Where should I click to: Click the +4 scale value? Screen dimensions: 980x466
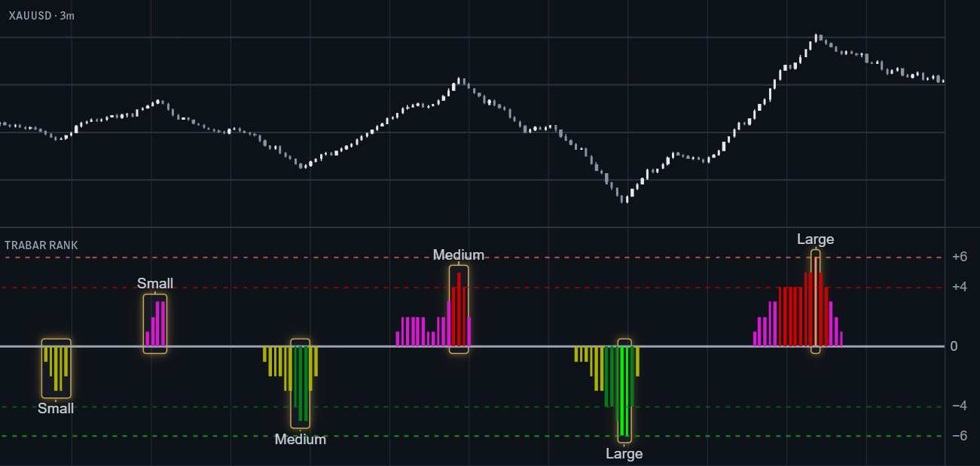[959, 287]
